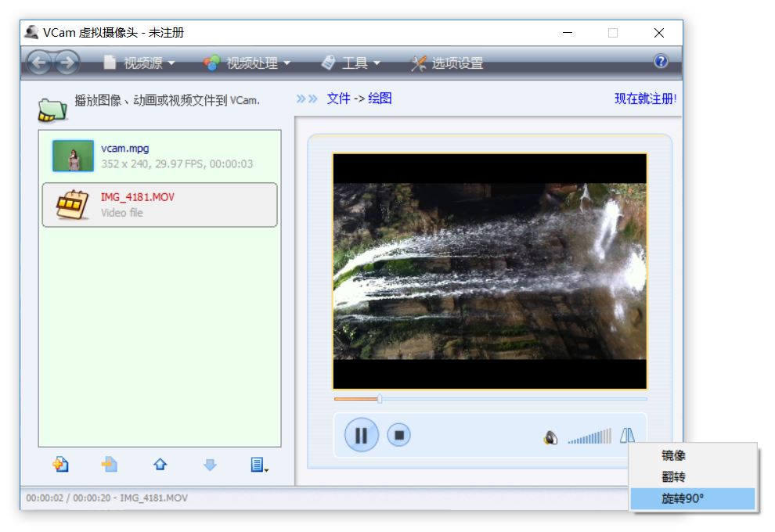Open the help question mark icon
This screenshot has height=532, width=775.
tap(661, 61)
